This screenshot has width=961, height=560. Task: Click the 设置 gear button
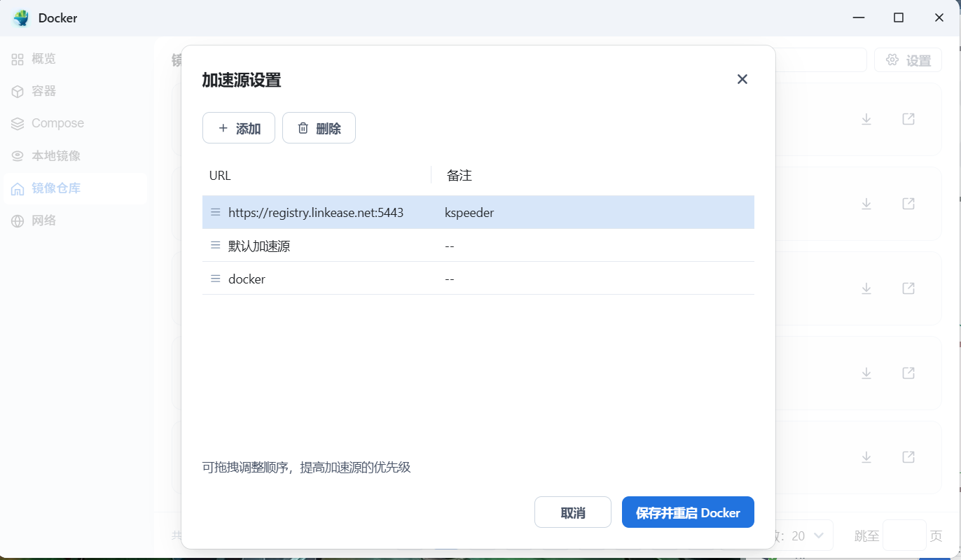(908, 60)
